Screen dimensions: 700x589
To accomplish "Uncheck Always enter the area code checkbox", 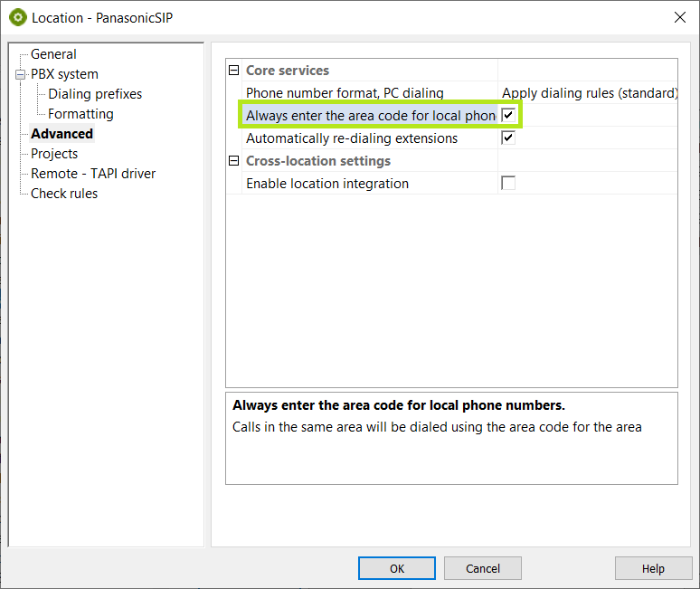I will pos(508,116).
